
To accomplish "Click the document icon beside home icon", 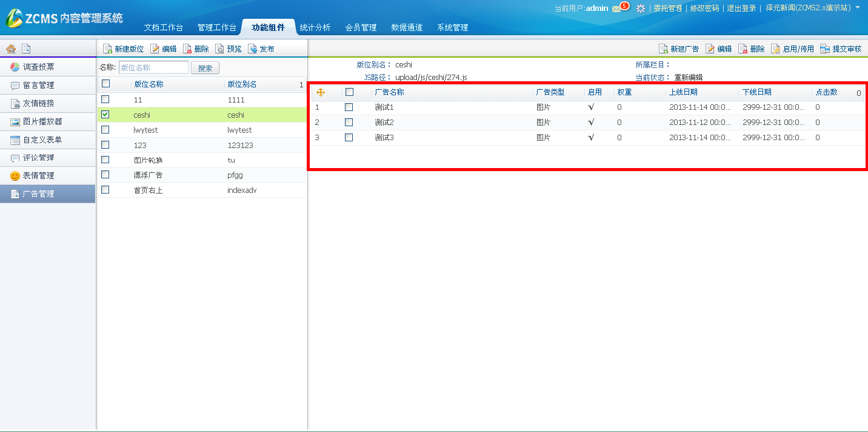I will [x=26, y=49].
